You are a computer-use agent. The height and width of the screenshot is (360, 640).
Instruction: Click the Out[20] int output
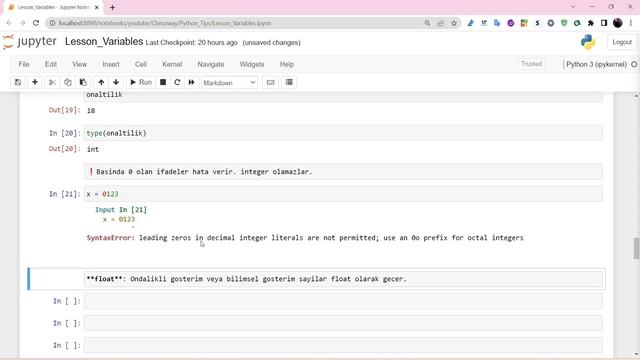[x=93, y=149]
